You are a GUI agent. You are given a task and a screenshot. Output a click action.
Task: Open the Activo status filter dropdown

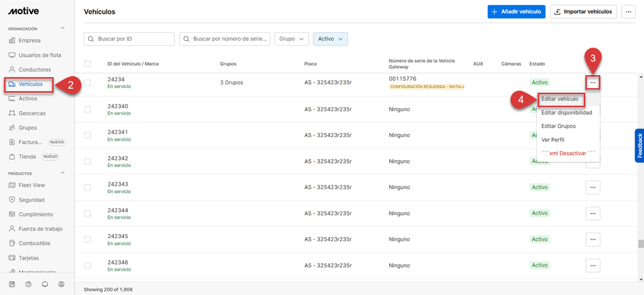[330, 39]
